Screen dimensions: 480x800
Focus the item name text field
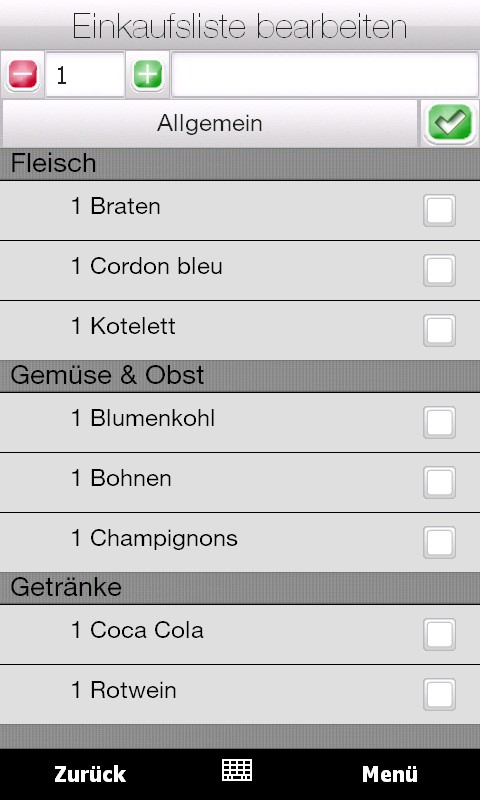[x=325, y=74]
